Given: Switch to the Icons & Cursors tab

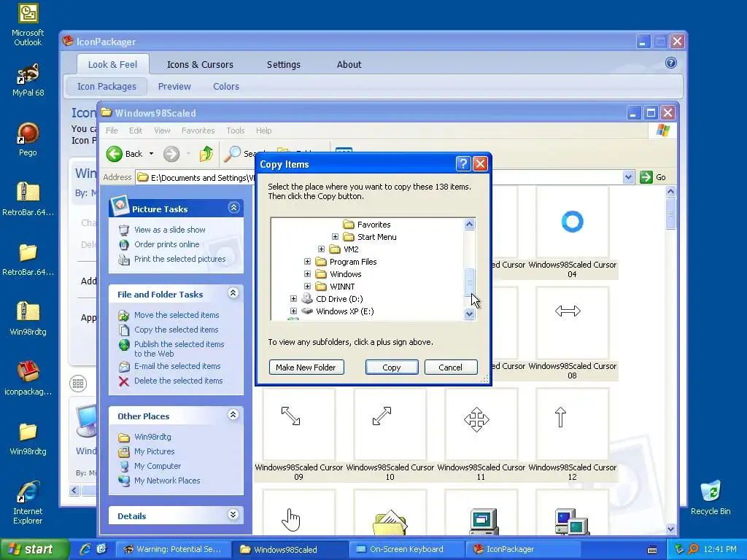Looking at the screenshot, I should 200,64.
